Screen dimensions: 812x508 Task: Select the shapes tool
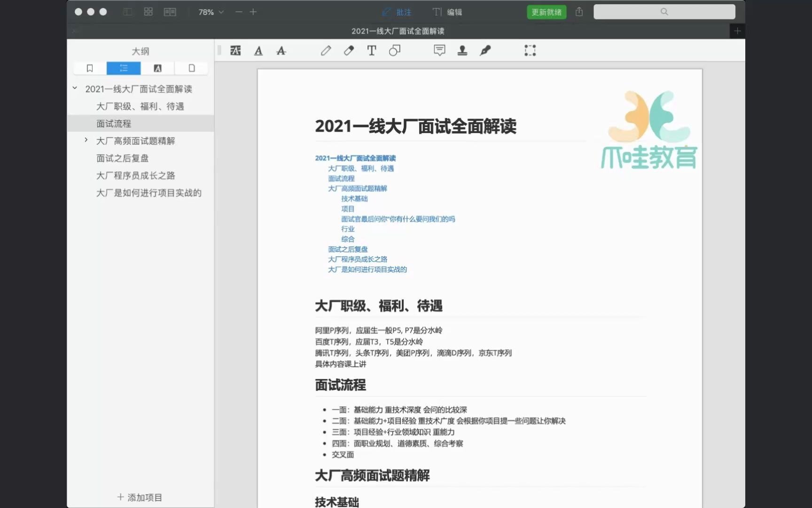click(394, 50)
